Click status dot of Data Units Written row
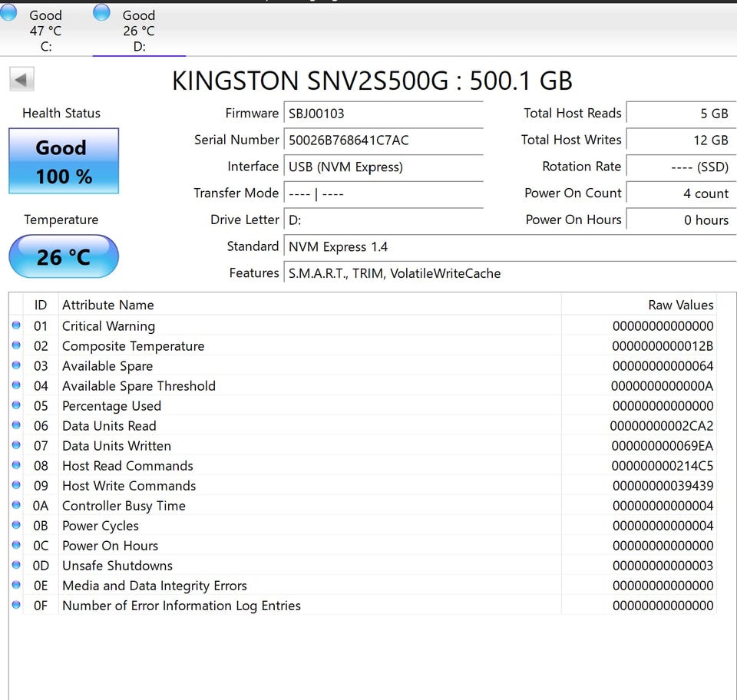Viewport: 737px width, 700px height. [16, 445]
